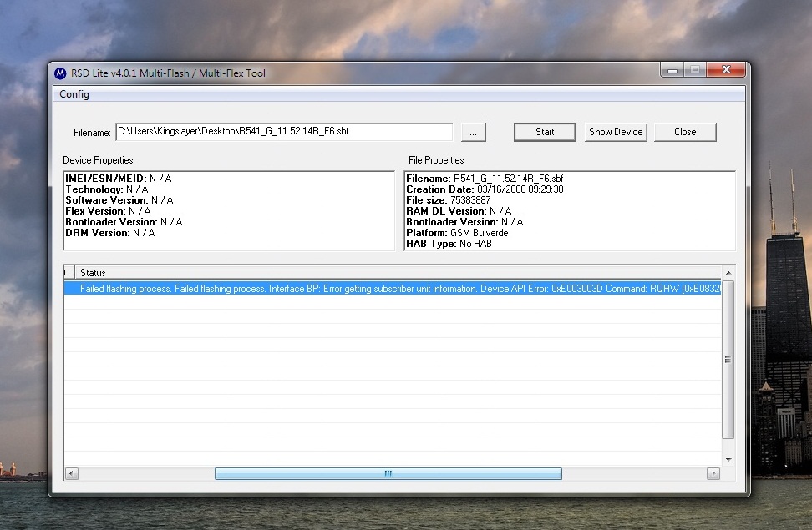Click the 'Device Properties' label
This screenshot has width=812, height=530.
[x=98, y=160]
